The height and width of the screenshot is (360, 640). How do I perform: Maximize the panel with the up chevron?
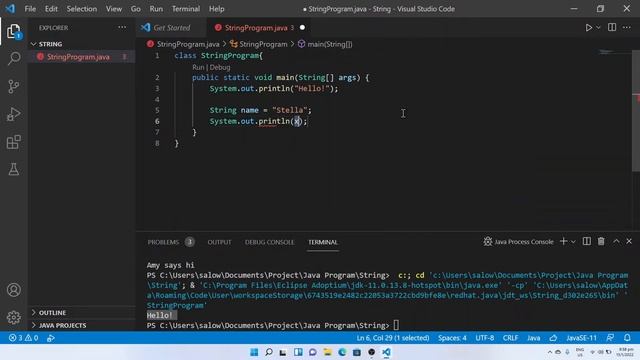click(x=616, y=242)
